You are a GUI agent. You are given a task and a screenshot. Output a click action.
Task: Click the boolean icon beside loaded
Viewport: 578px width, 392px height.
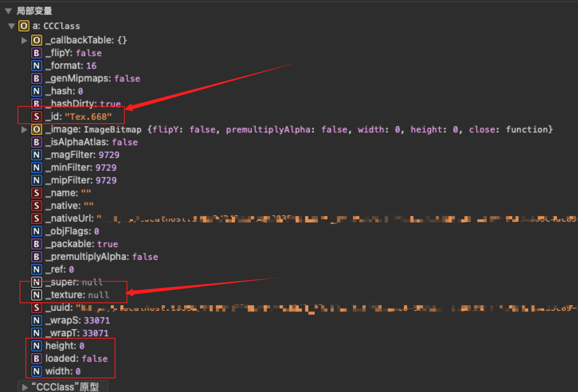[37, 359]
